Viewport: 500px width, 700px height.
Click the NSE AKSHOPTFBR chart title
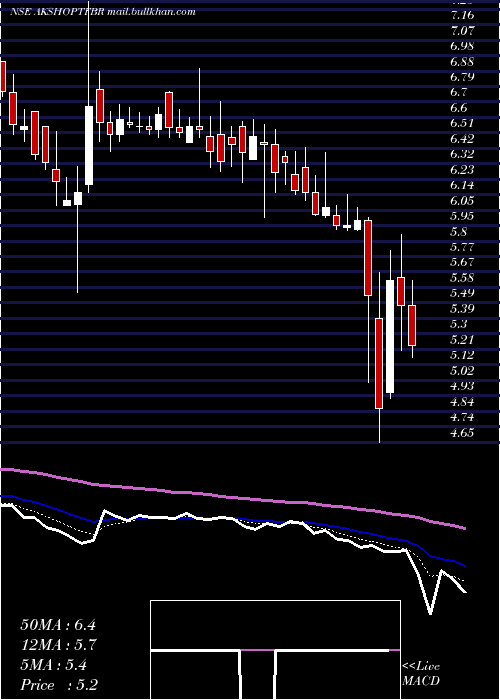click(x=57, y=12)
